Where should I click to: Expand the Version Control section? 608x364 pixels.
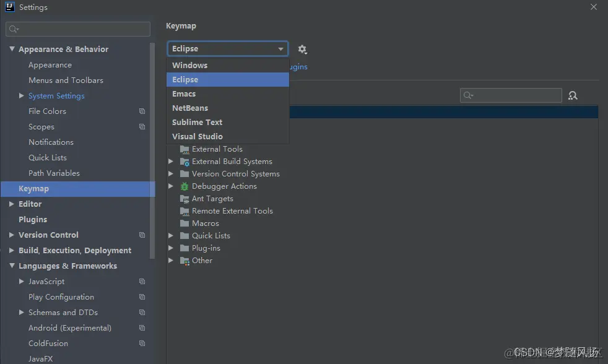[12, 235]
